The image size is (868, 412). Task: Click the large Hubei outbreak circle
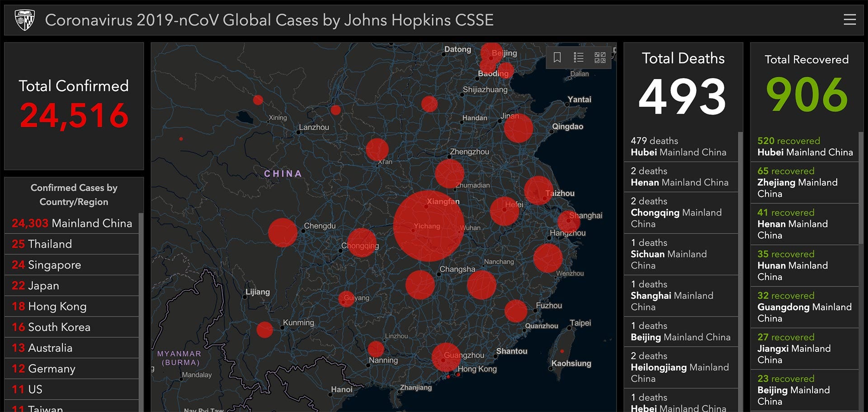click(x=429, y=226)
